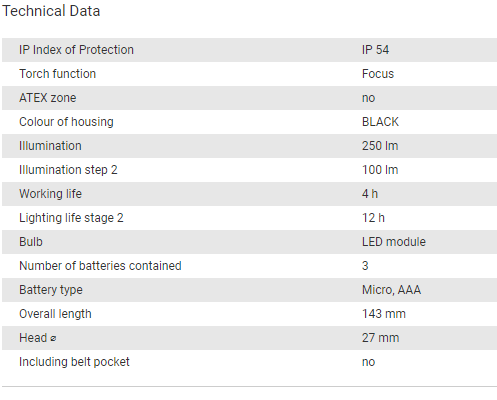The image size is (497, 400).
Task: Select the IP Index of Protection label
Action: point(76,50)
